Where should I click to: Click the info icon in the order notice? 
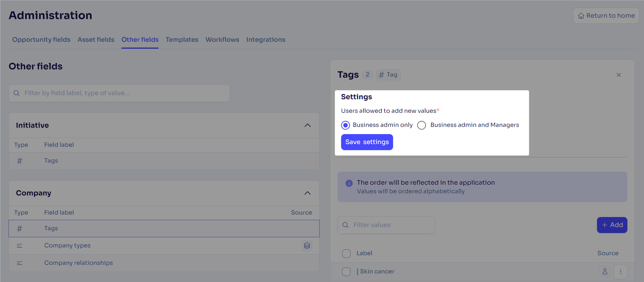(x=349, y=183)
